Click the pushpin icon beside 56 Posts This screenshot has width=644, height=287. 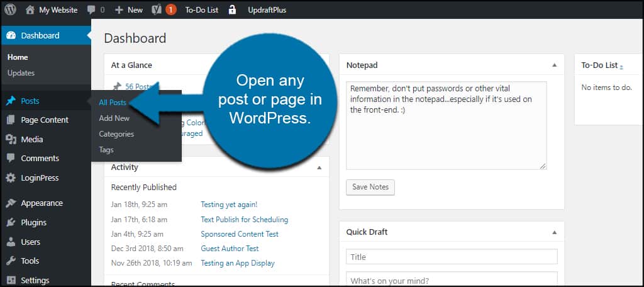click(x=118, y=86)
